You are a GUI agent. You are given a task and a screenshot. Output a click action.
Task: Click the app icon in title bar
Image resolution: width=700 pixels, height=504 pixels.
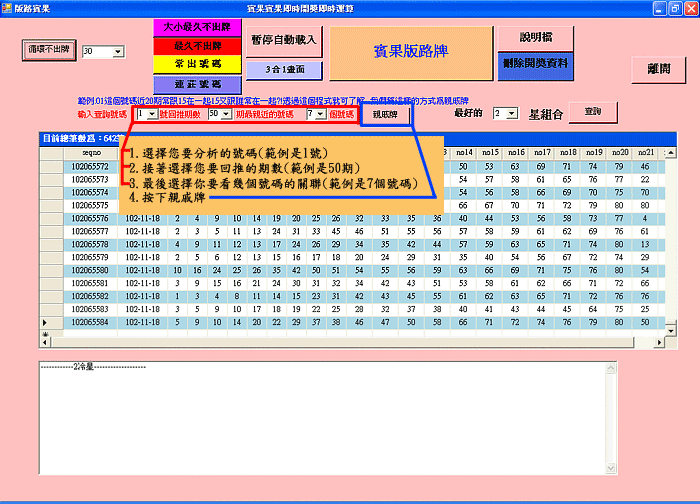tap(7, 7)
